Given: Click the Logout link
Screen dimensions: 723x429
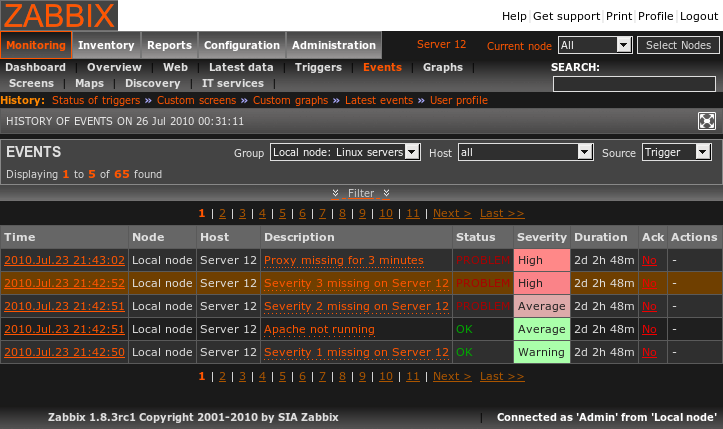Looking at the screenshot, I should tap(699, 16).
